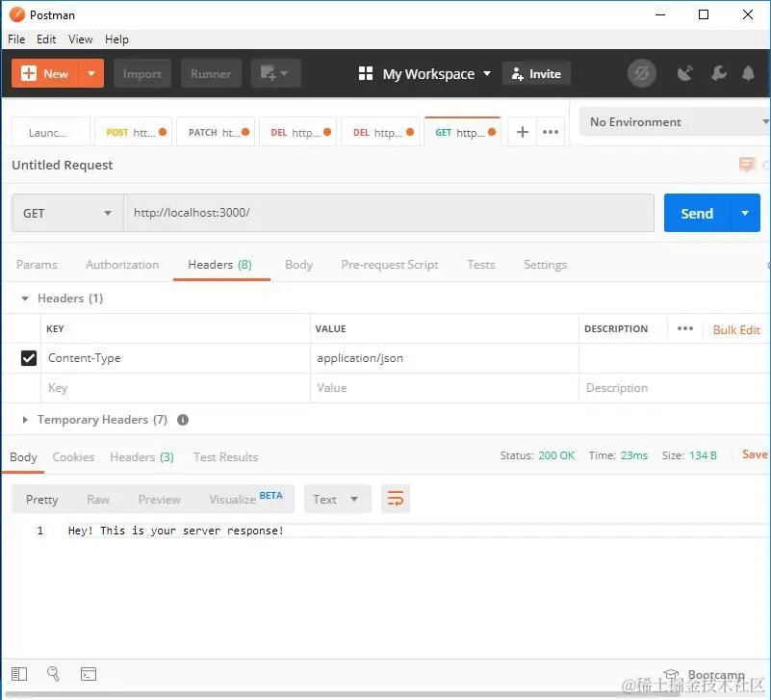Click the empty Description input field
771x700 pixels.
[675, 388]
